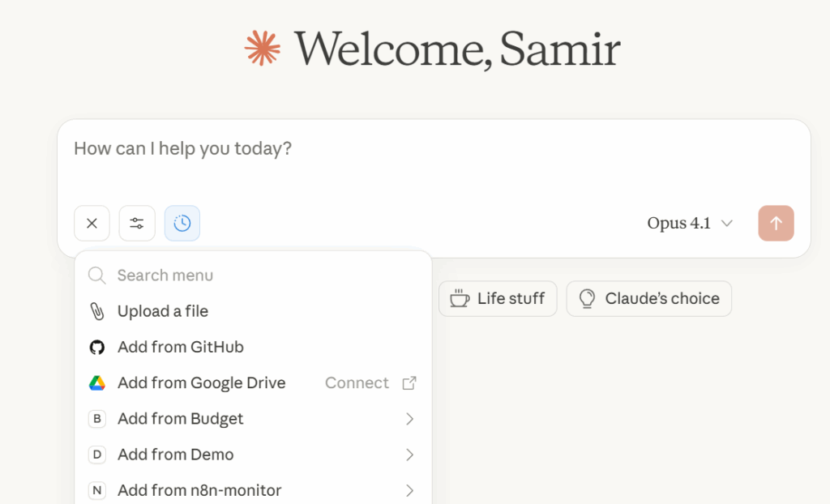Choose 'Add from Budget' entry
The width and height of the screenshot is (830, 504).
tap(253, 419)
